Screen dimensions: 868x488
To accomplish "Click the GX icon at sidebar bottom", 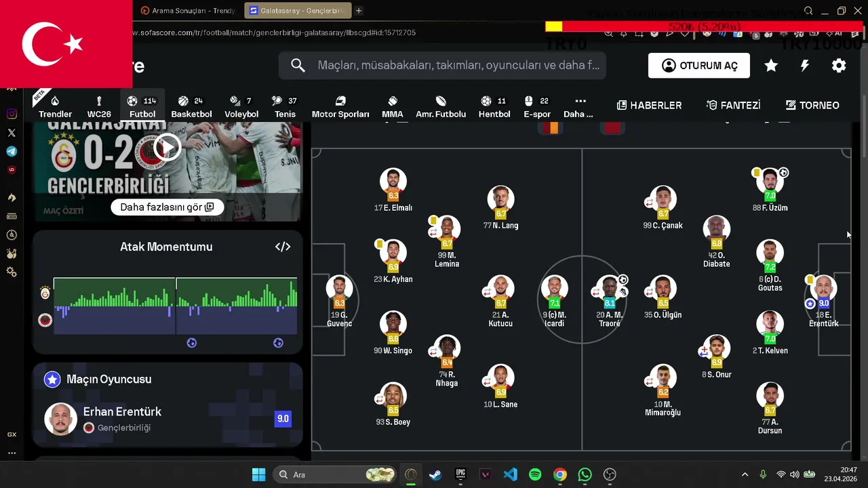I will 12,434.
